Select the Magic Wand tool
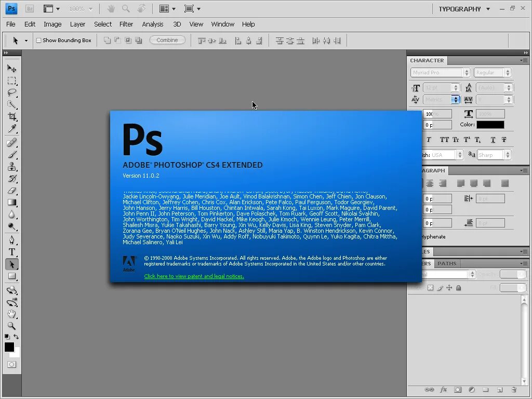The image size is (532, 399). pyautogui.click(x=12, y=104)
